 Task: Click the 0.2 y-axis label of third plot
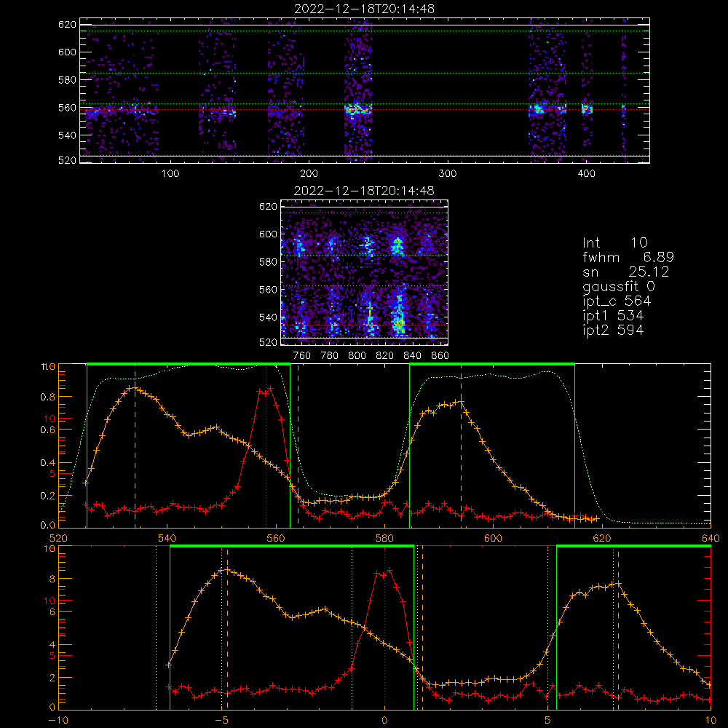click(48, 496)
